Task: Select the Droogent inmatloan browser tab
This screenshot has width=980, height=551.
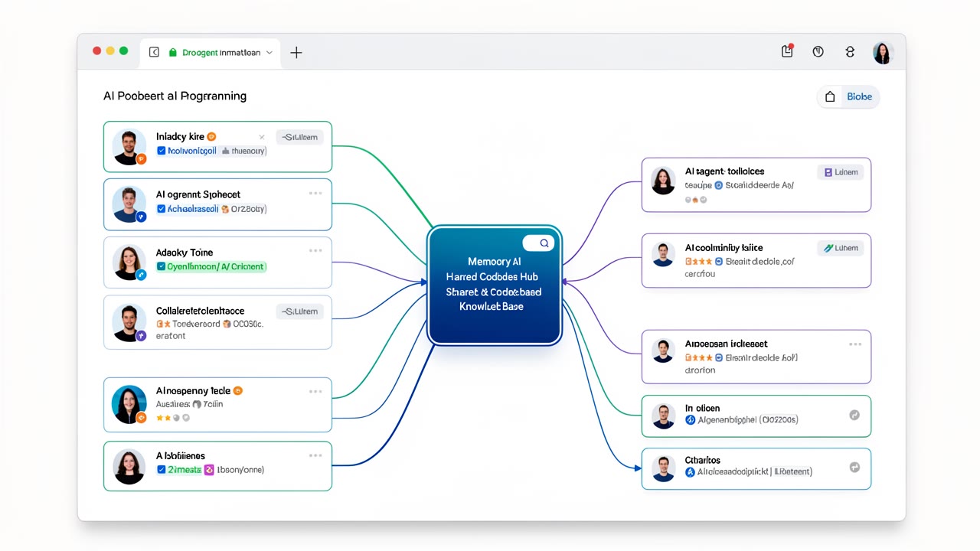Action: (x=210, y=53)
